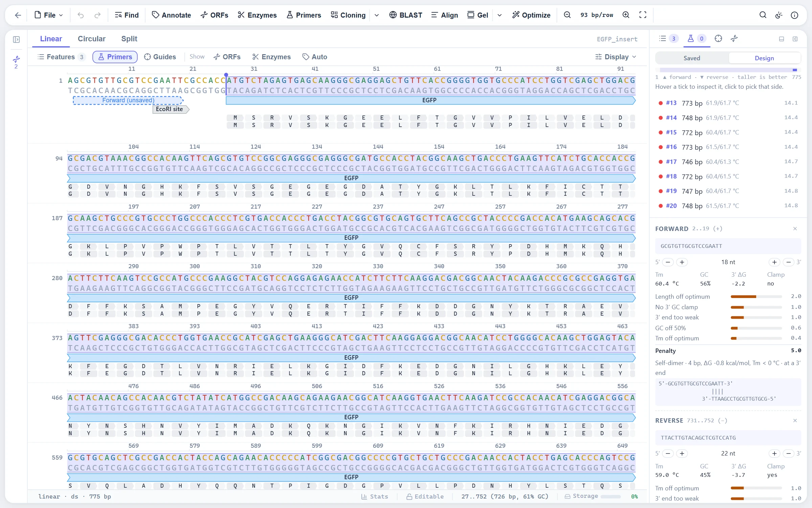Launch the BLAST search tool
812x508 pixels.
[406, 15]
